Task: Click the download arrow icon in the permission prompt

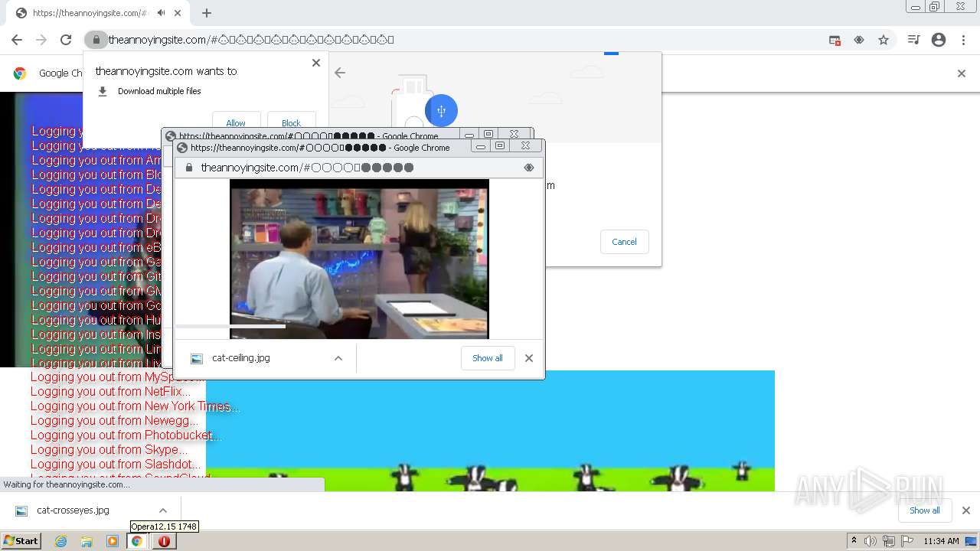Action: click(x=103, y=91)
